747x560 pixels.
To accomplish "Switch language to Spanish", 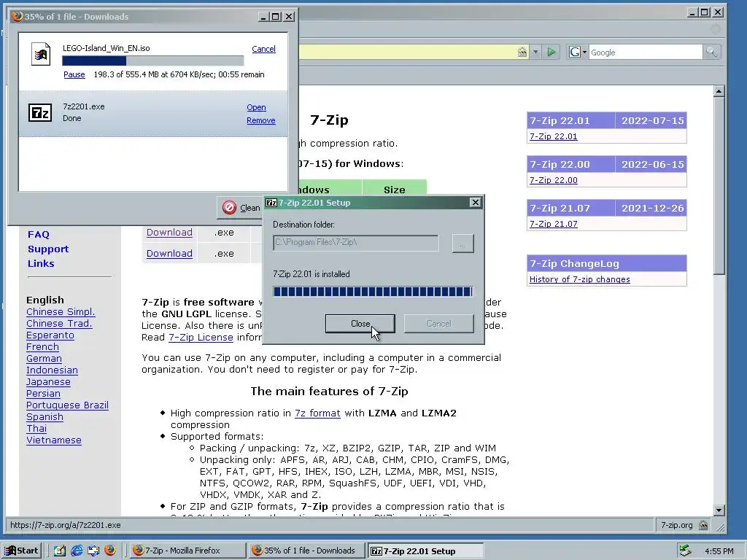I will pos(44,416).
